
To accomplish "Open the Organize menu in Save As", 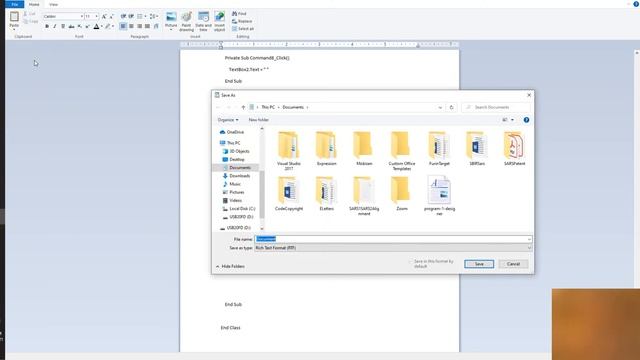I will point(228,120).
